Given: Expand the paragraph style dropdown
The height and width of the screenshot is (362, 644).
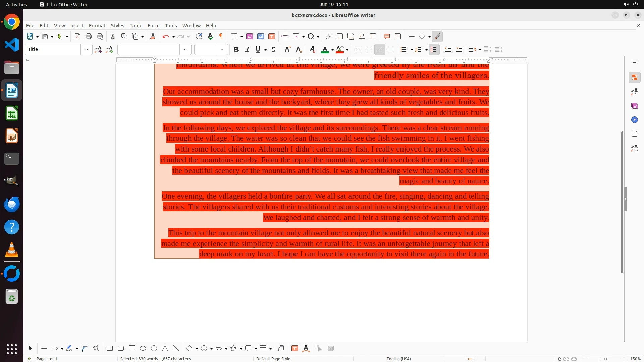Looking at the screenshot, I should pyautogui.click(x=87, y=50).
